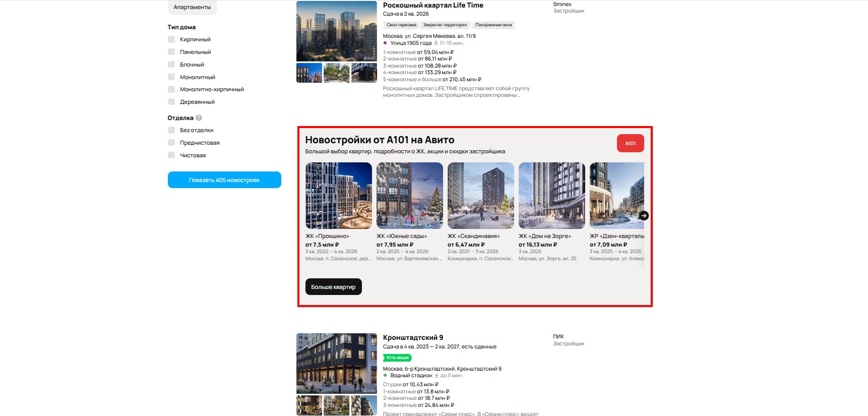Open the ЖК «Дом на Зорге» photo

[551, 196]
